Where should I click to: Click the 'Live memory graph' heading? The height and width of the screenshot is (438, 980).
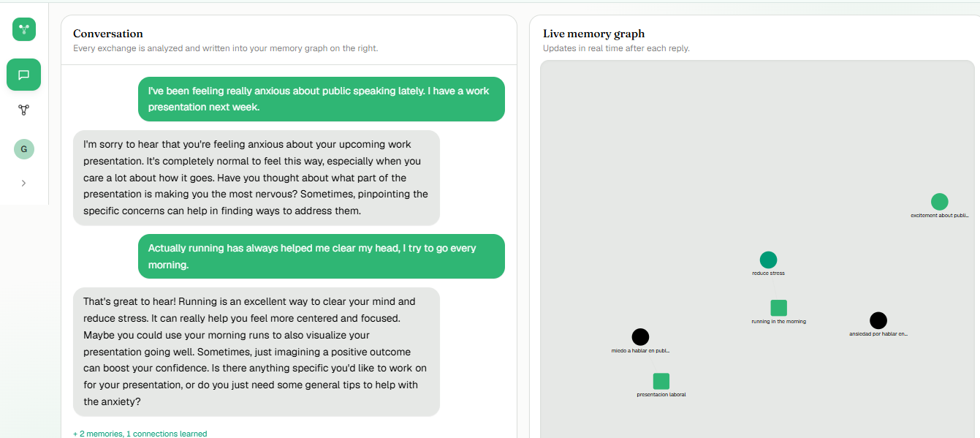[x=593, y=34]
